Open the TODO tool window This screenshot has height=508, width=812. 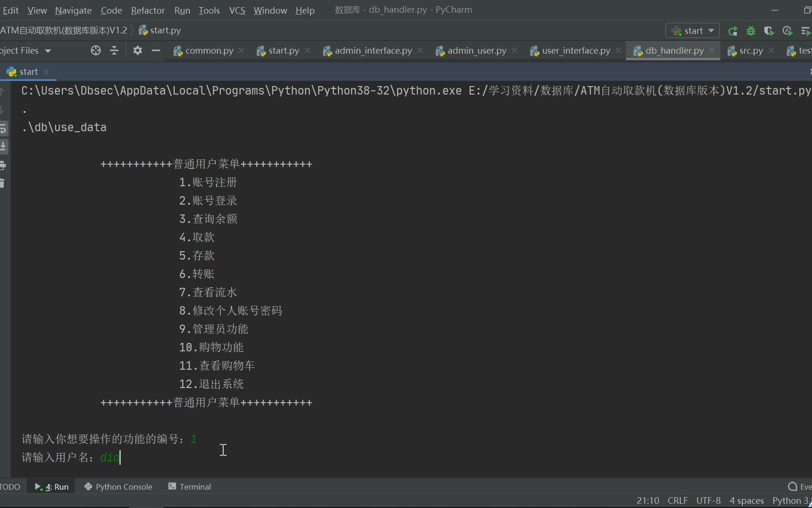pos(10,487)
